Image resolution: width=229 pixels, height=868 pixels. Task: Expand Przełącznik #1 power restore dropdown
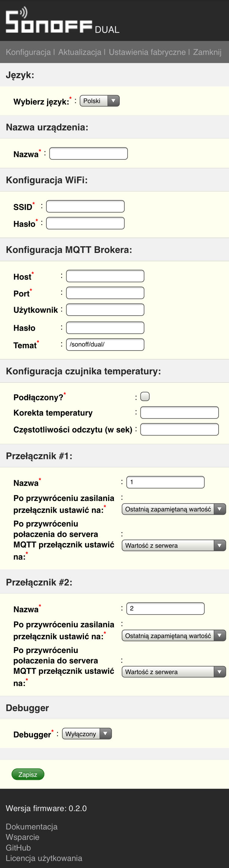[173, 509]
